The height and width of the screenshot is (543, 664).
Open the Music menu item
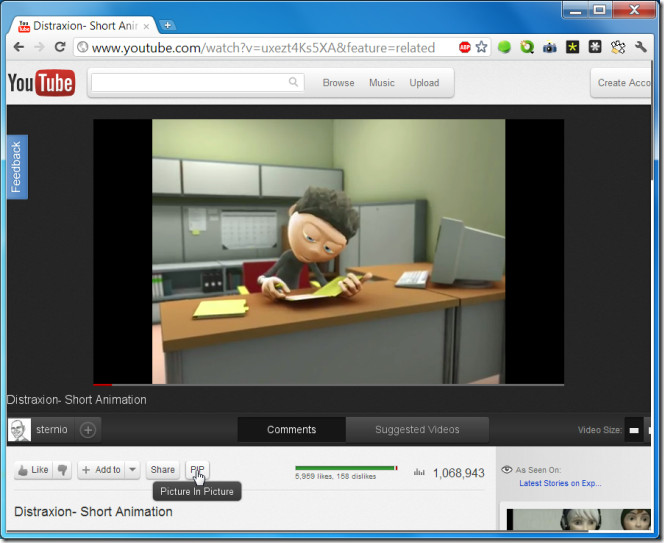click(382, 83)
